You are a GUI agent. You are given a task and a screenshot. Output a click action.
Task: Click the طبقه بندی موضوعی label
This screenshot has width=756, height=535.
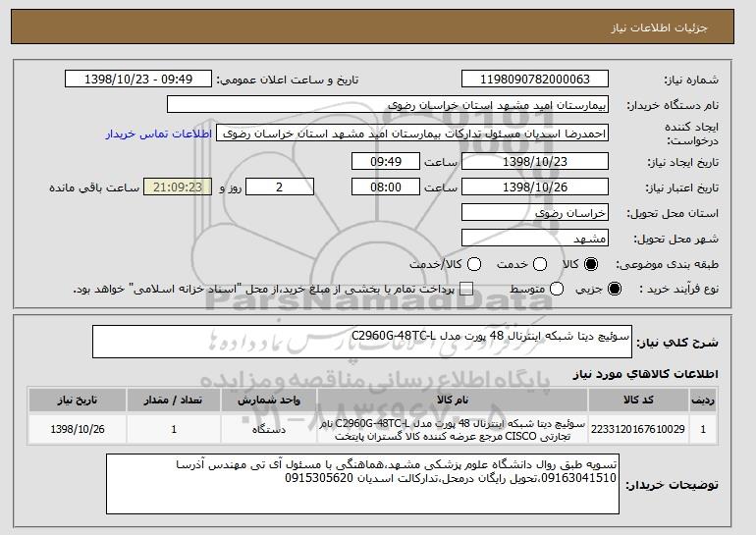[668, 265]
